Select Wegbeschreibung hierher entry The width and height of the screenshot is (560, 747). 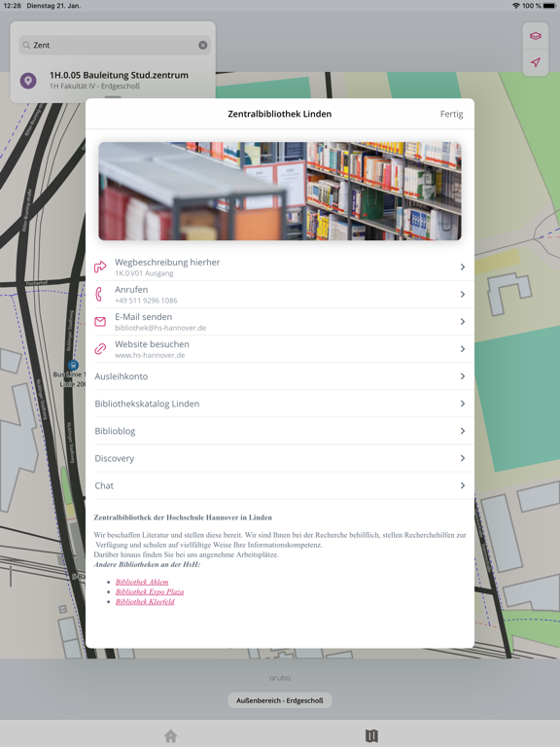[280, 267]
